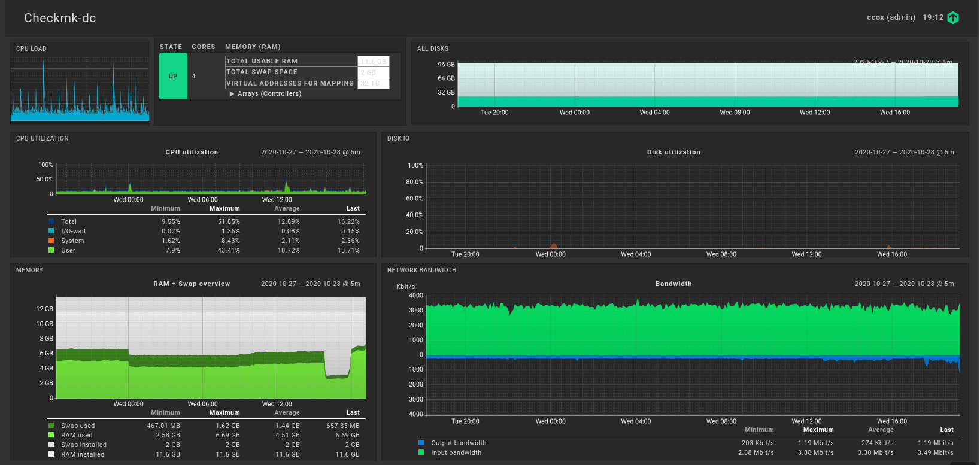Click the RAM used legend icon
Image resolution: width=980 pixels, height=465 pixels.
click(51, 435)
